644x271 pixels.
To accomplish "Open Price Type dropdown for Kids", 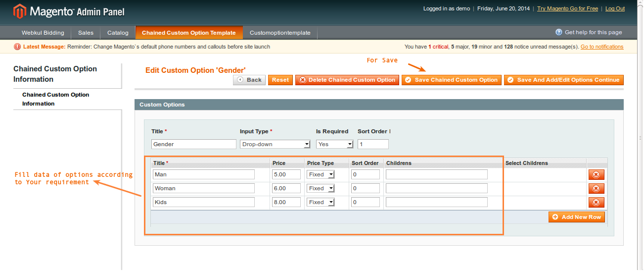I will (x=321, y=202).
